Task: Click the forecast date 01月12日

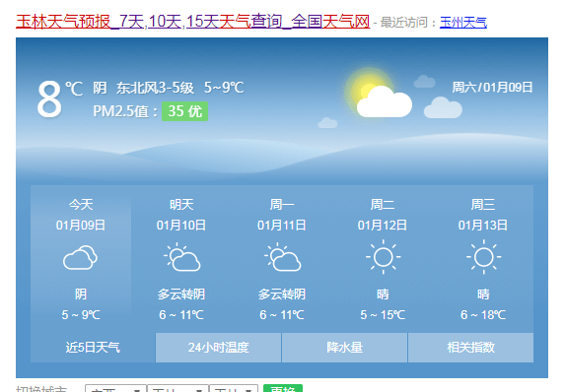Action: (383, 226)
